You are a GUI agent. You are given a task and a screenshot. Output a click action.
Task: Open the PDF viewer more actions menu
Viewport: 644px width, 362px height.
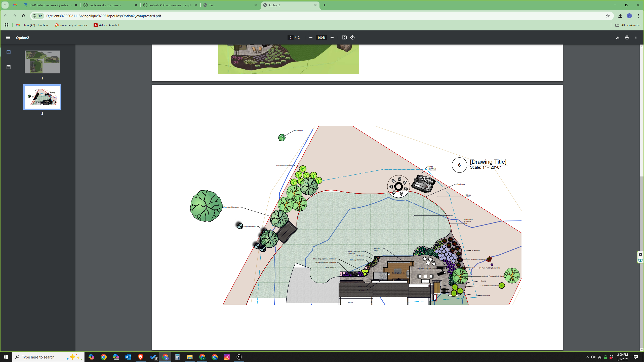(636, 37)
